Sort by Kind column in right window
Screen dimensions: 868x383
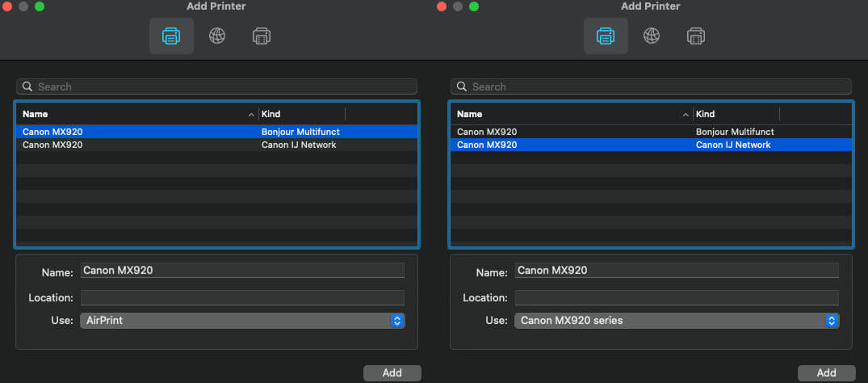pos(737,114)
